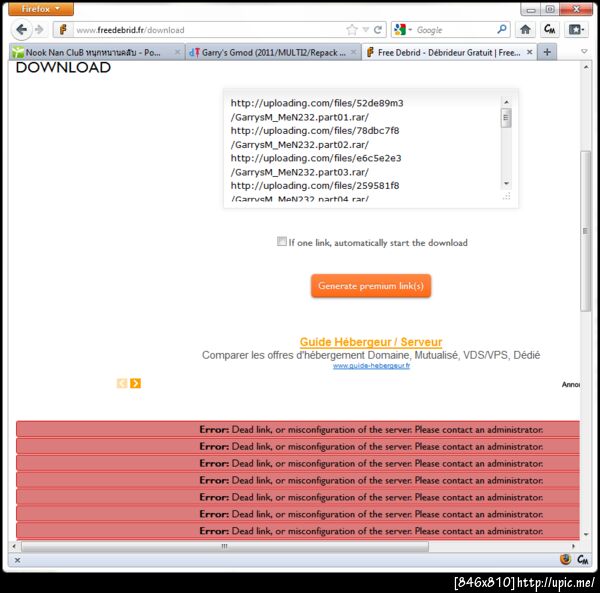The height and width of the screenshot is (593, 600).
Task: Click textarea scrollbar down arrow
Action: (506, 184)
